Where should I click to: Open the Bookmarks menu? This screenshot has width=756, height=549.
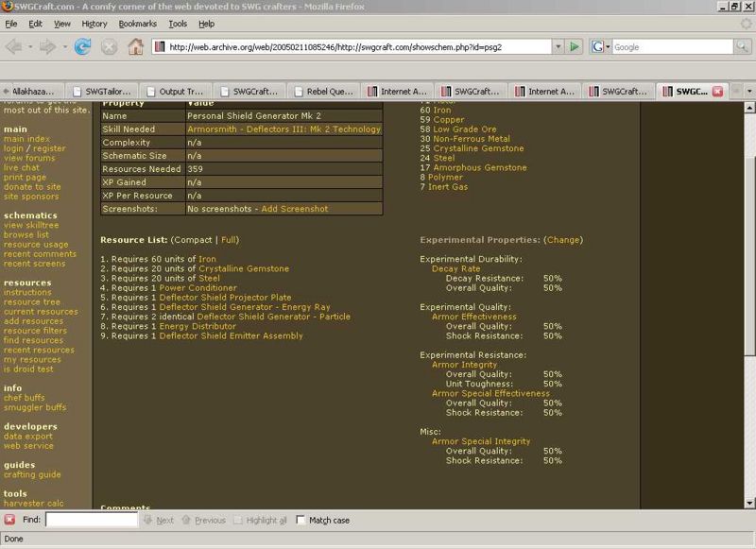click(x=138, y=23)
